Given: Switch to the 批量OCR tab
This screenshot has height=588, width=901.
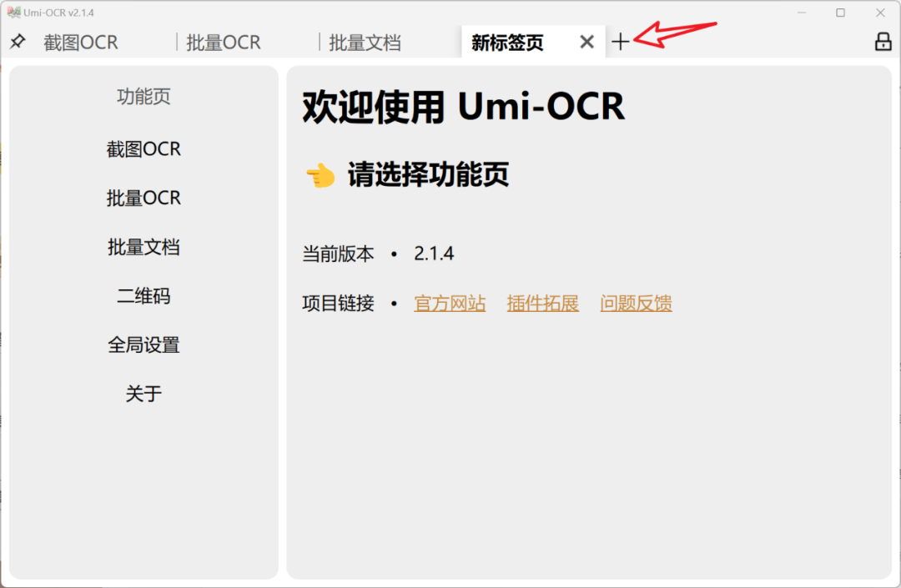Looking at the screenshot, I should [223, 42].
